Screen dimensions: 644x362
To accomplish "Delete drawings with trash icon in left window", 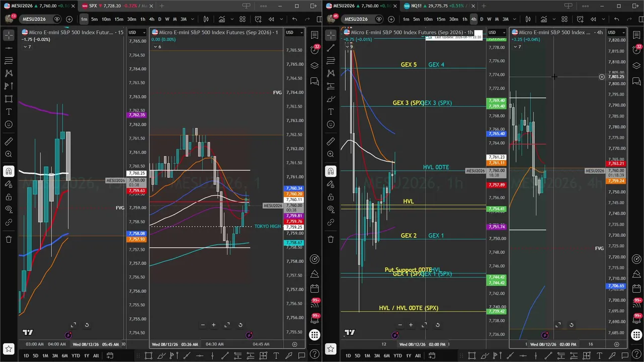I will click(x=9, y=239).
